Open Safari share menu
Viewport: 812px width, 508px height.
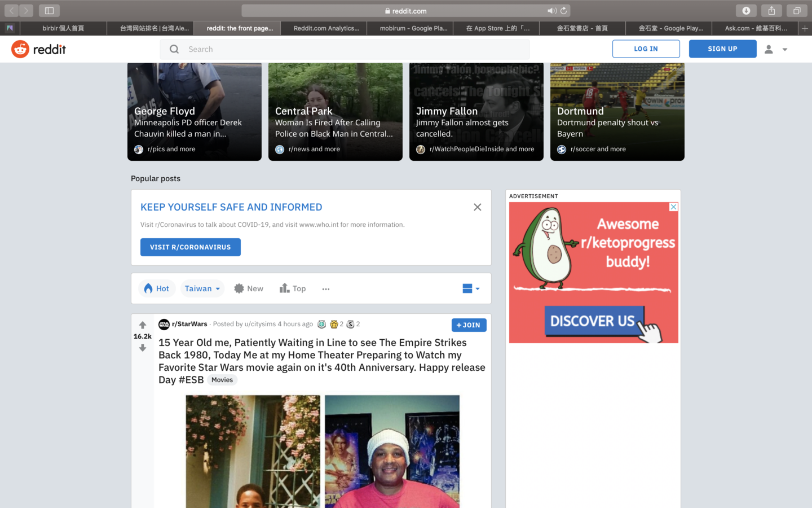click(771, 11)
